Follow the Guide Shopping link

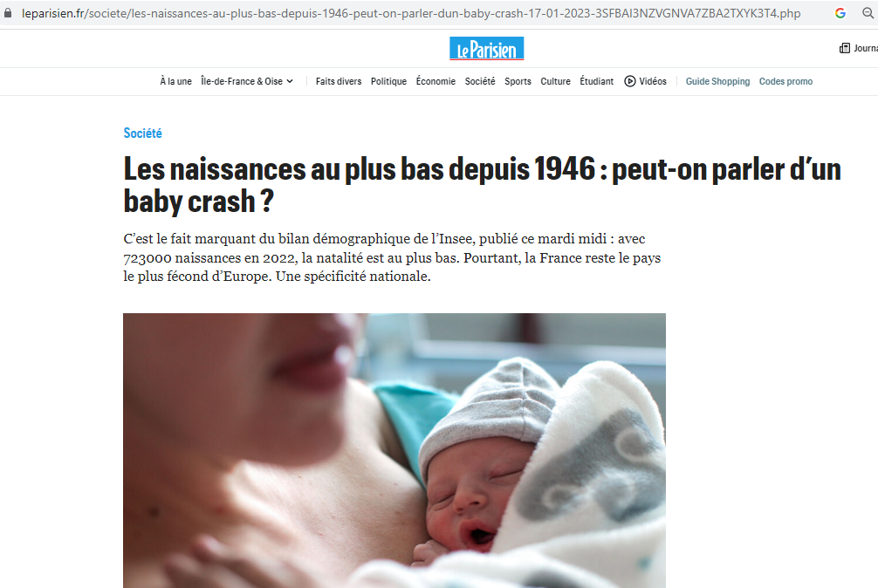click(718, 81)
